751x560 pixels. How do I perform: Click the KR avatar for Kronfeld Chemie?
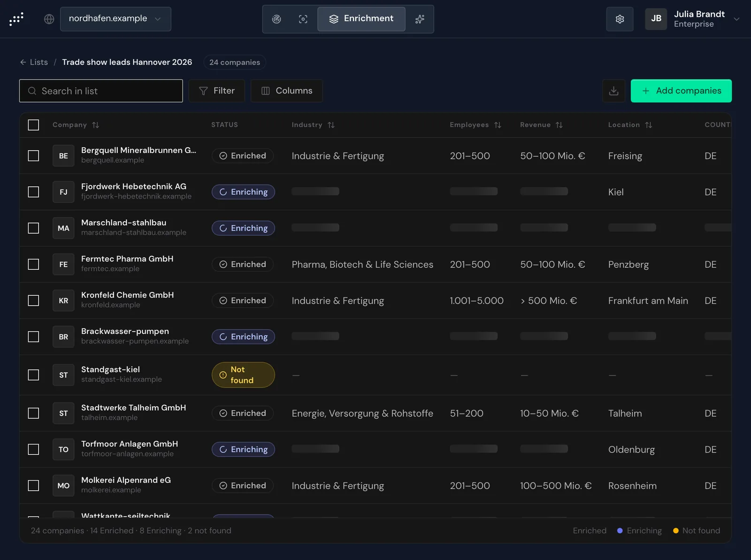(x=63, y=300)
